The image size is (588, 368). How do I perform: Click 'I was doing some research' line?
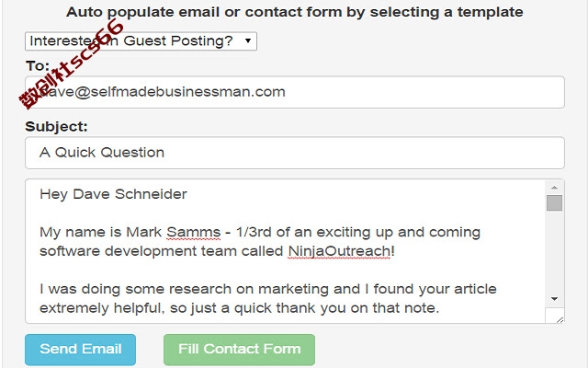pos(268,289)
